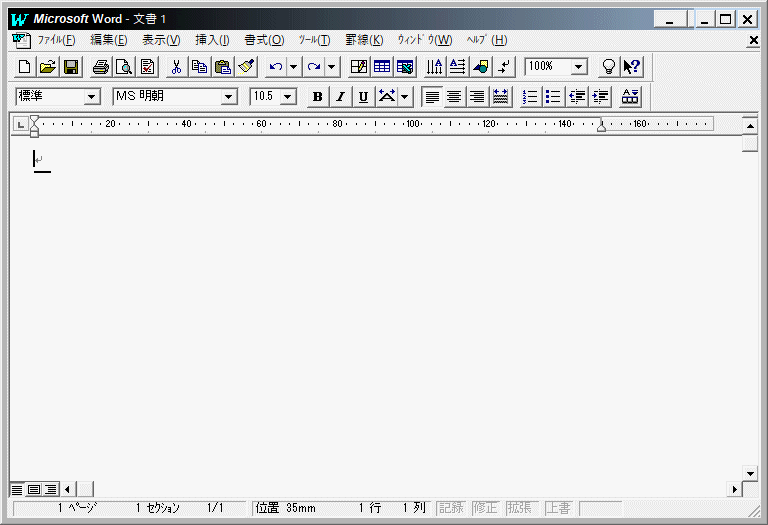Screen dimensions: 768x525
Task: Open Print Preview from the toolbar
Action: tap(124, 67)
